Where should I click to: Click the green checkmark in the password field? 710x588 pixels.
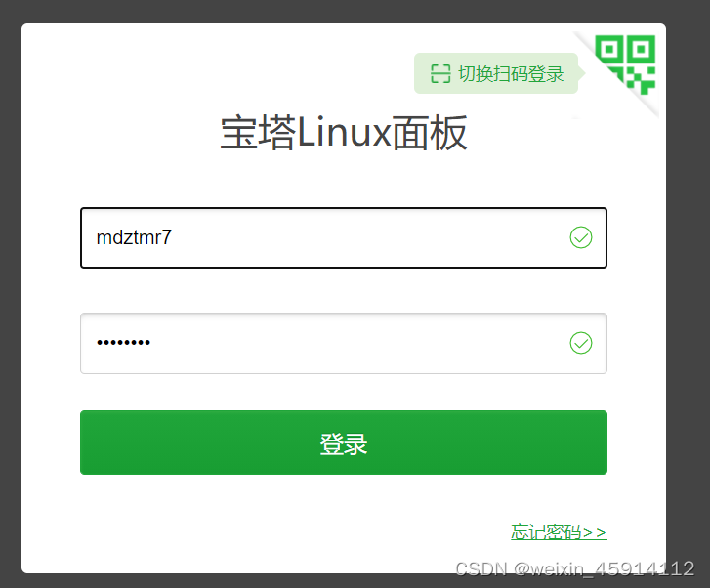581,343
